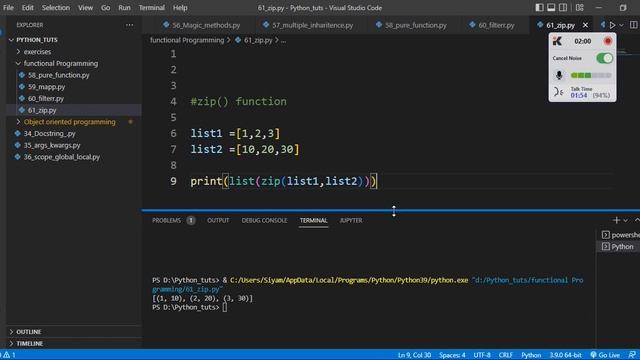640x360 pixels.
Task: Open the File menu
Action: point(8,8)
